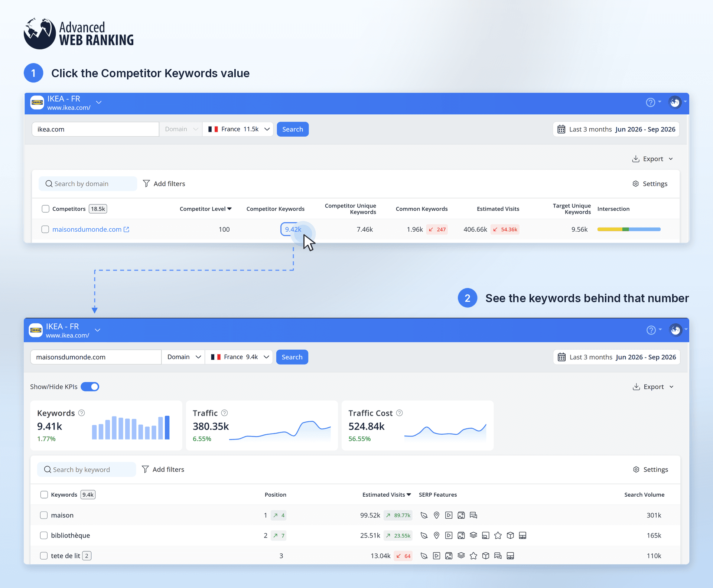Click the Intersection bar for maisonsdumonde.com
Screen dimensions: 713x588
pyautogui.click(x=629, y=229)
